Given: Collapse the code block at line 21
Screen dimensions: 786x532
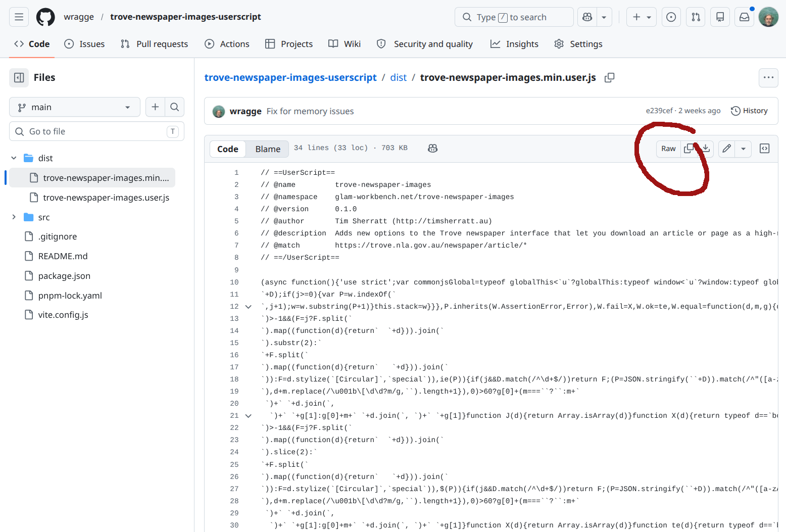Looking at the screenshot, I should tap(248, 416).
